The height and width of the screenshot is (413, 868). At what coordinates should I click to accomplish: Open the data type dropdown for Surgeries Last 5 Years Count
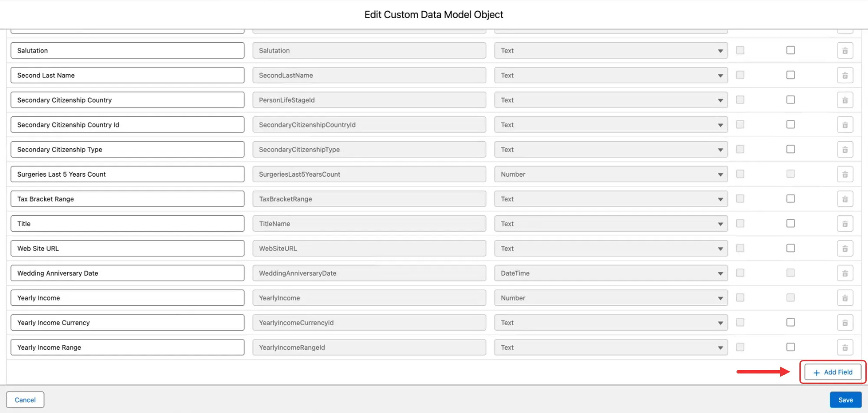click(611, 174)
